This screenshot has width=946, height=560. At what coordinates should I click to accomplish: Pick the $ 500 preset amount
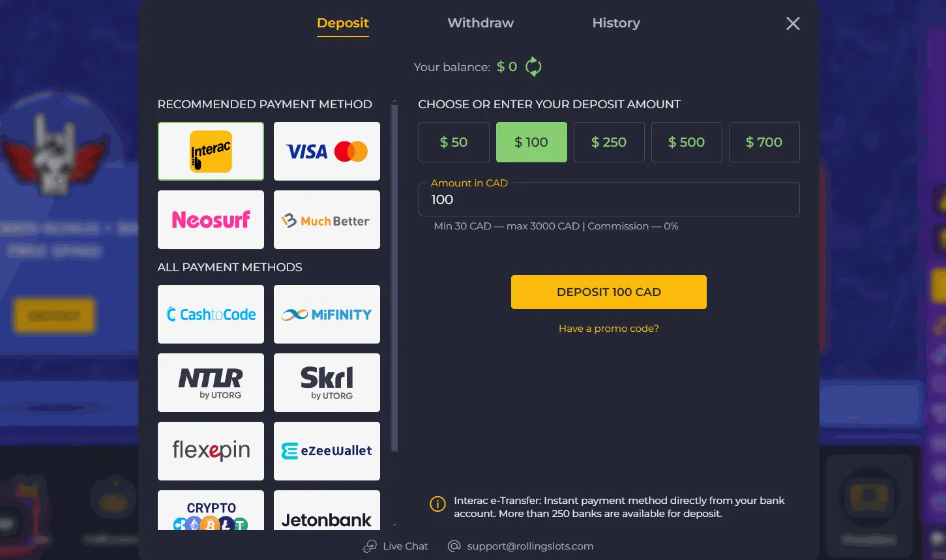point(687,142)
